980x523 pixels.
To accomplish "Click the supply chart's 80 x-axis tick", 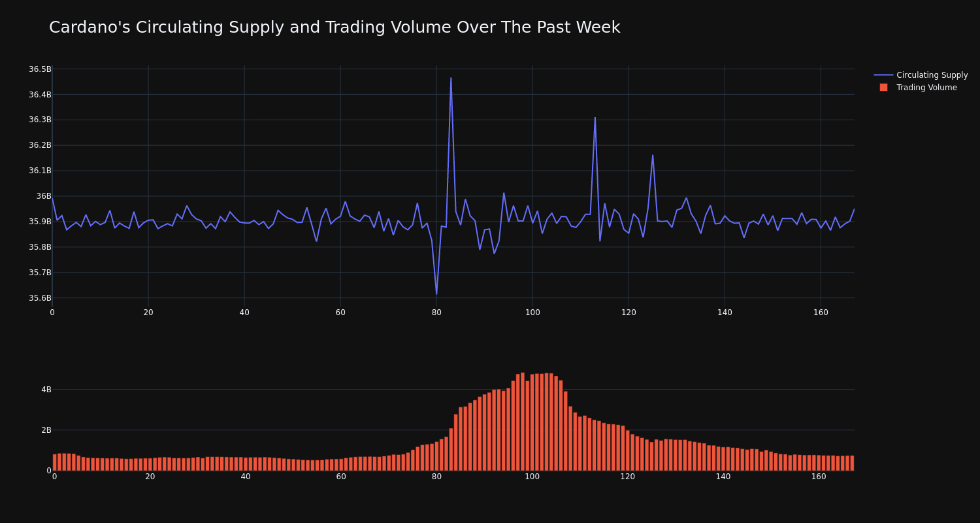I will point(436,312).
